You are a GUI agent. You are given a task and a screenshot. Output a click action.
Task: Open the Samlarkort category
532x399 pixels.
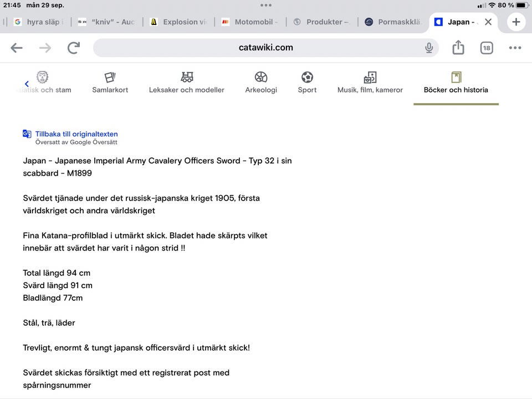tap(110, 83)
